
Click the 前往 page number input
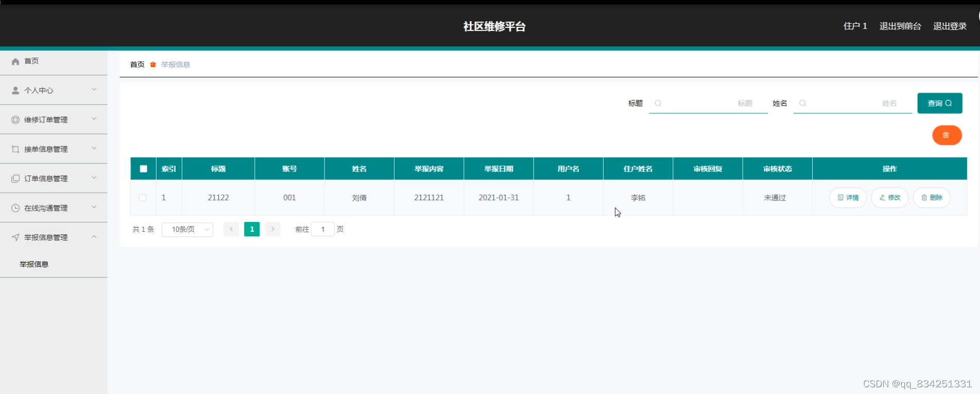pos(323,229)
